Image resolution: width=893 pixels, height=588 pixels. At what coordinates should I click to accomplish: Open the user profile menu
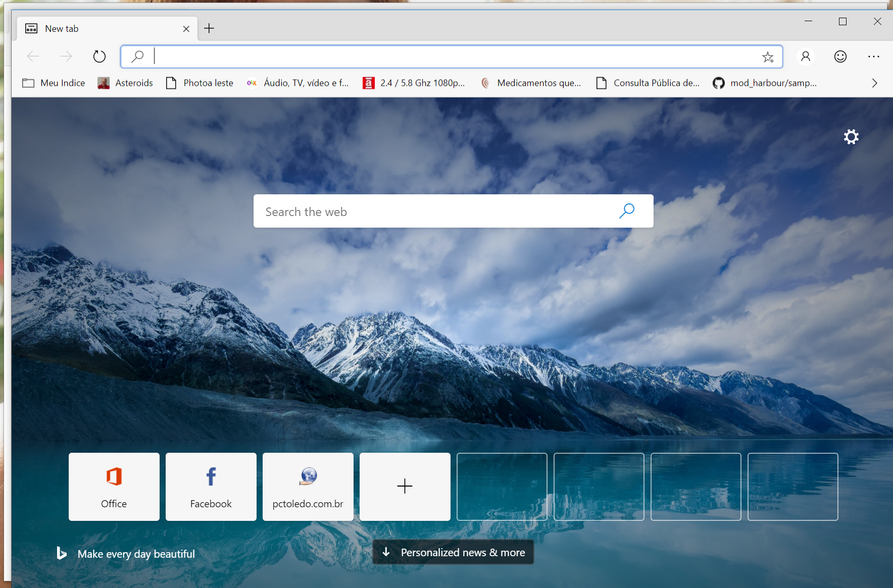pos(806,57)
